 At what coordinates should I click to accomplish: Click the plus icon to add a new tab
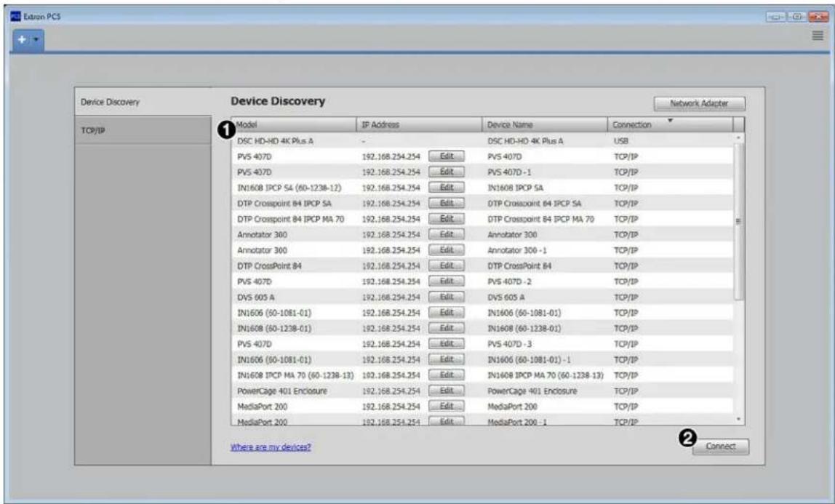coord(22,40)
